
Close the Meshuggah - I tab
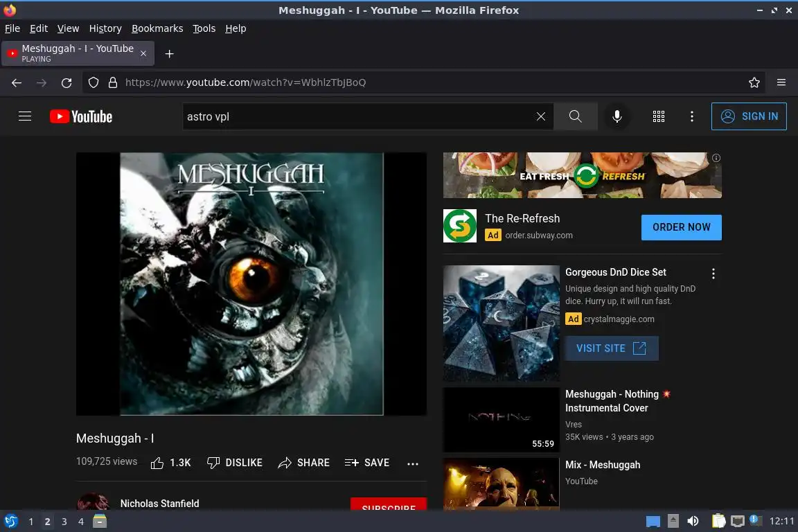tap(143, 53)
